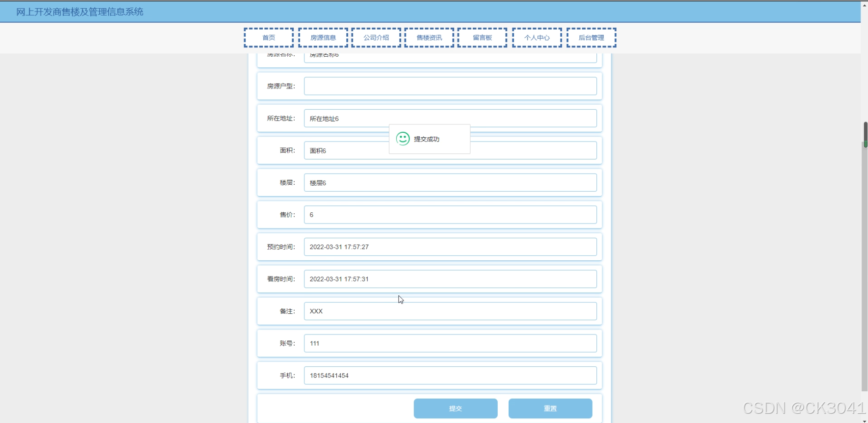The height and width of the screenshot is (423, 868).
Task: Open the 房源信息 page
Action: point(323,37)
